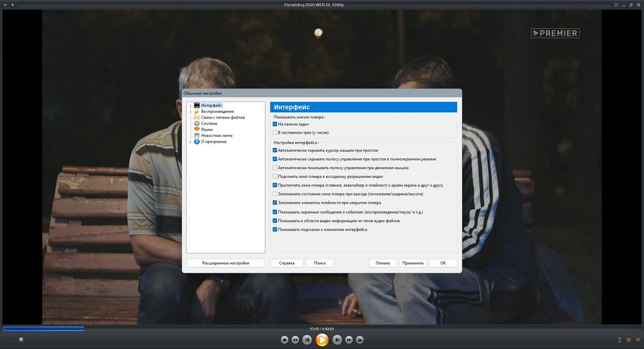Viewport: 644px width, 349px height.
Task: Toggle auto-hide control bar in fullscreen checkbox
Action: [x=275, y=159]
